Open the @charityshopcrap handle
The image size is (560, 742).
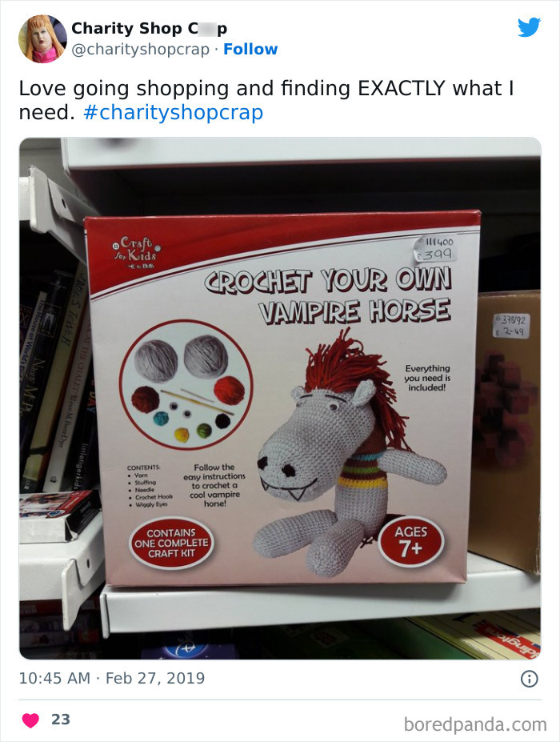click(141, 49)
